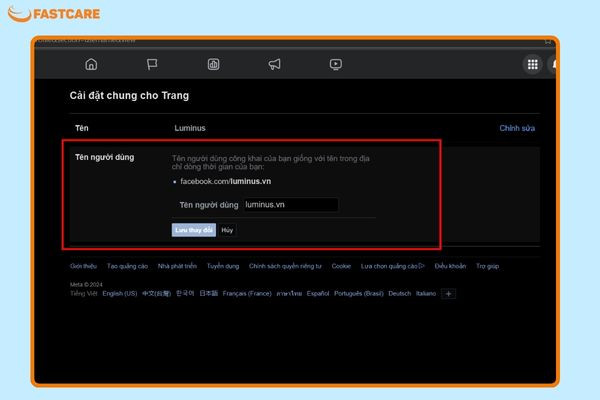
Task: Click the Cài đặt chung cho Trang heading
Action: click(x=129, y=96)
